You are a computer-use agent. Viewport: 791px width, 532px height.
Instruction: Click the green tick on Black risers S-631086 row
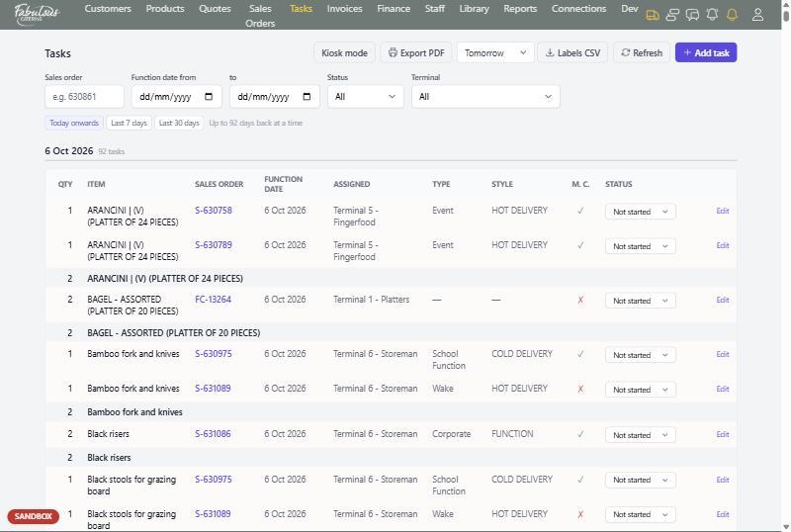580,434
